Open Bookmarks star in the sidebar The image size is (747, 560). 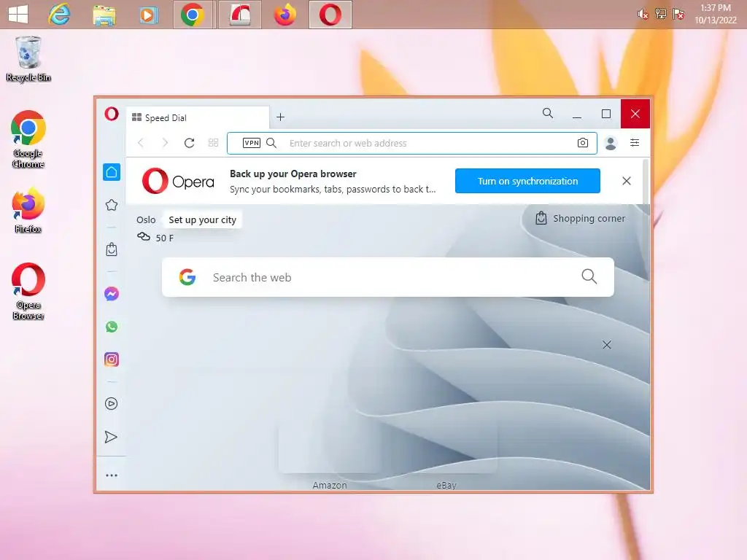pyautogui.click(x=112, y=205)
